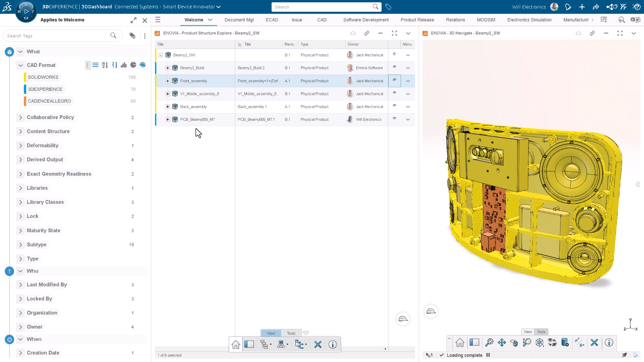
Task: Click the SOLIDWORKS tag with yellow swatch
Action: [43, 77]
